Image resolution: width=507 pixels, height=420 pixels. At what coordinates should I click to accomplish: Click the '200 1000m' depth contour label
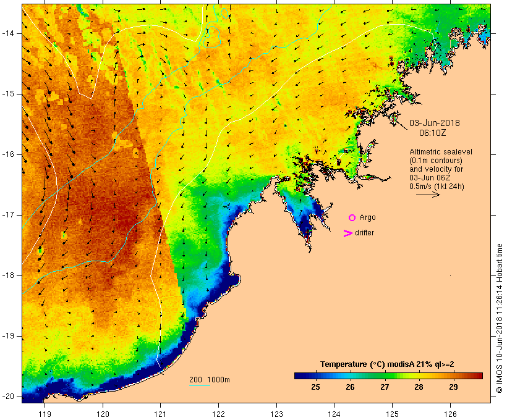[x=210, y=380]
